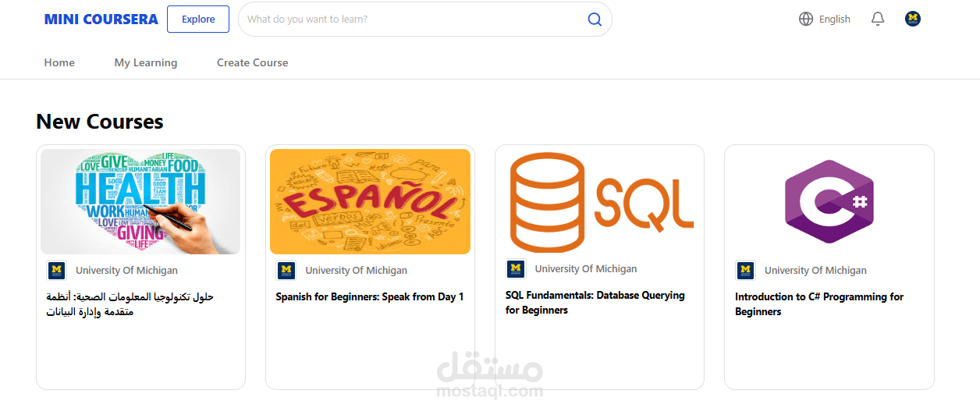Click the language globe icon
980x408 pixels.
[x=806, y=20]
